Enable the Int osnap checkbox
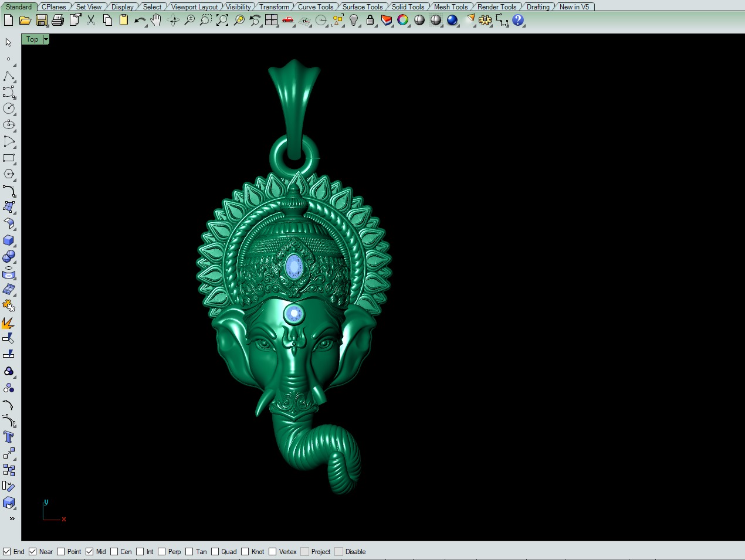 [140, 552]
